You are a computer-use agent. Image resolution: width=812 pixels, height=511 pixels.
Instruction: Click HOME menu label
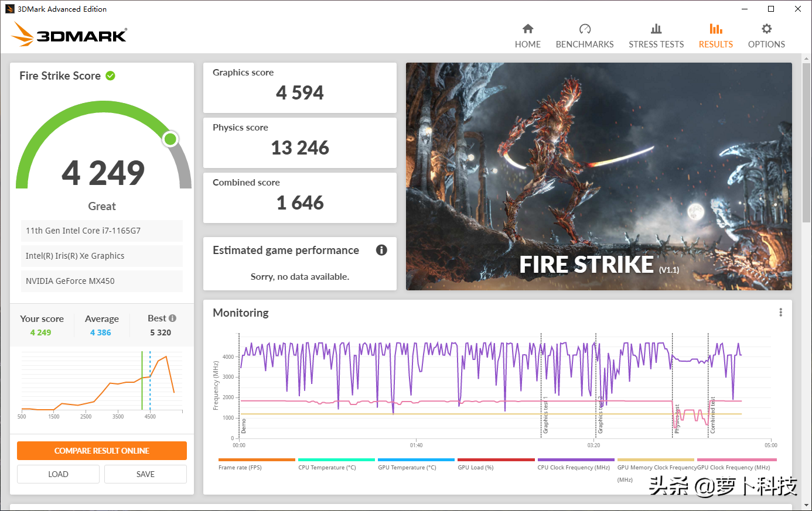coord(528,44)
